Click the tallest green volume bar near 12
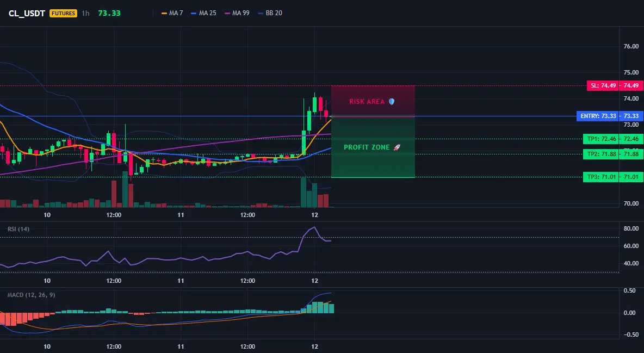This screenshot has width=644, height=353. [304, 193]
